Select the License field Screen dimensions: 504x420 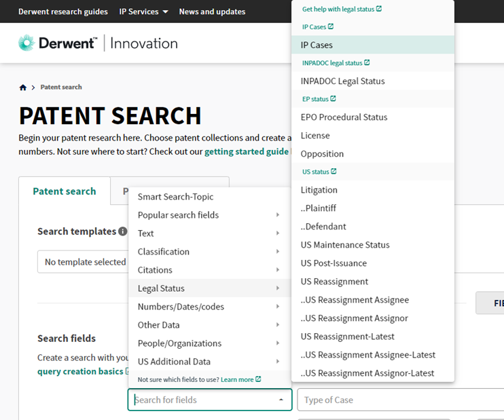373,135
